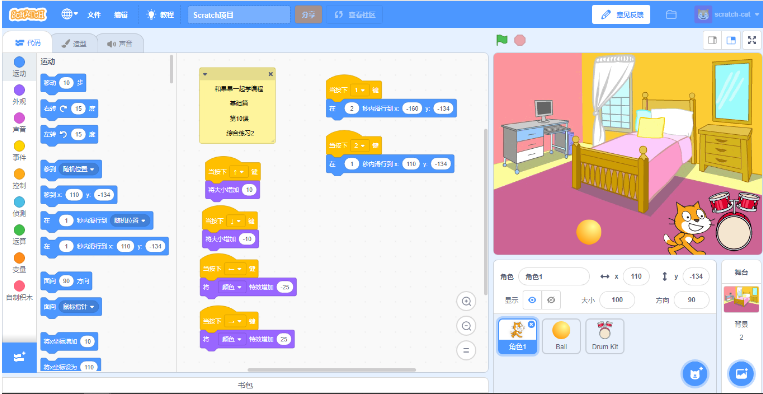The image size is (763, 394).
Task: Open the my stuff folder icon
Action: pos(672,15)
